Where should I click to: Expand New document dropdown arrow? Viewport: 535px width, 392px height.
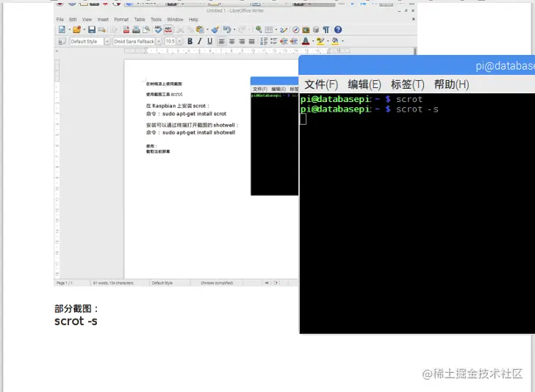(69, 29)
